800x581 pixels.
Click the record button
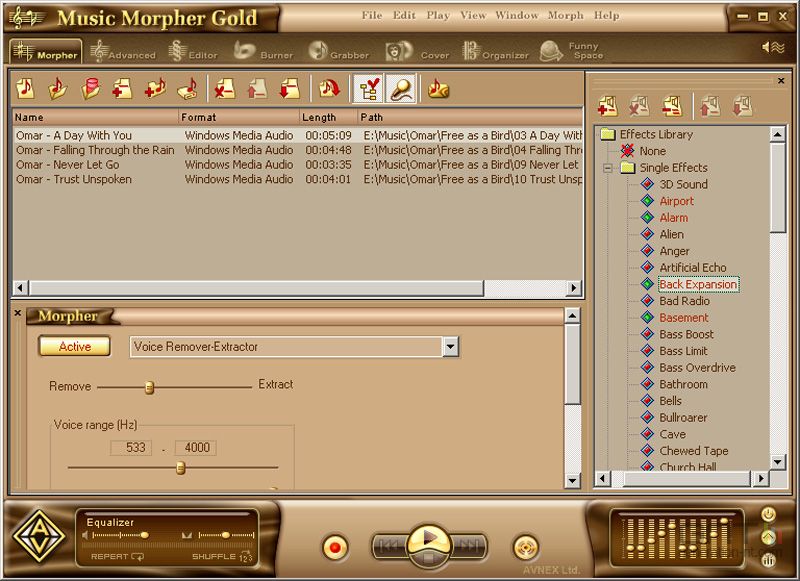coord(335,547)
